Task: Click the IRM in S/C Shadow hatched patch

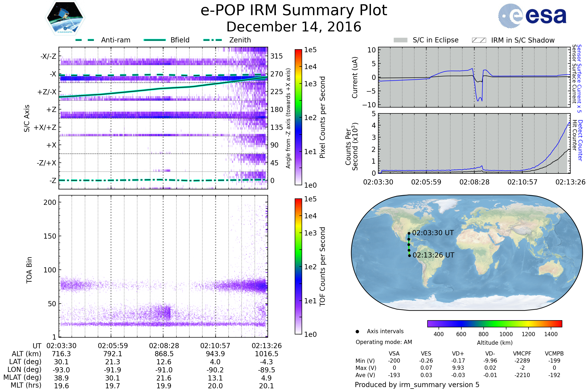Action: click(x=479, y=40)
